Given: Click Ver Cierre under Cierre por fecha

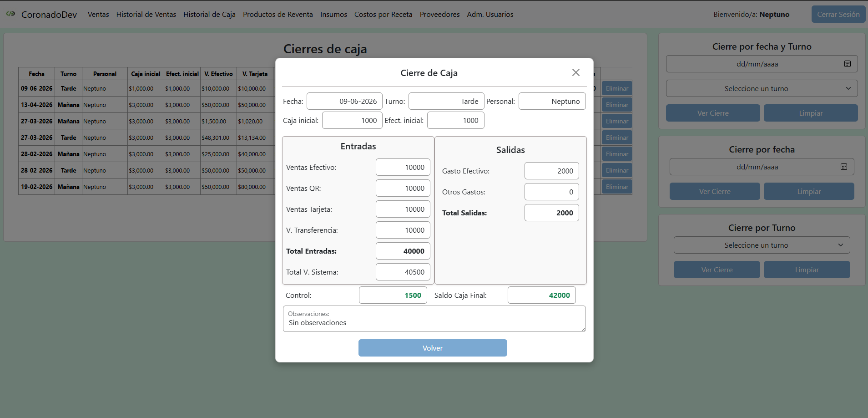Looking at the screenshot, I should pyautogui.click(x=715, y=191).
